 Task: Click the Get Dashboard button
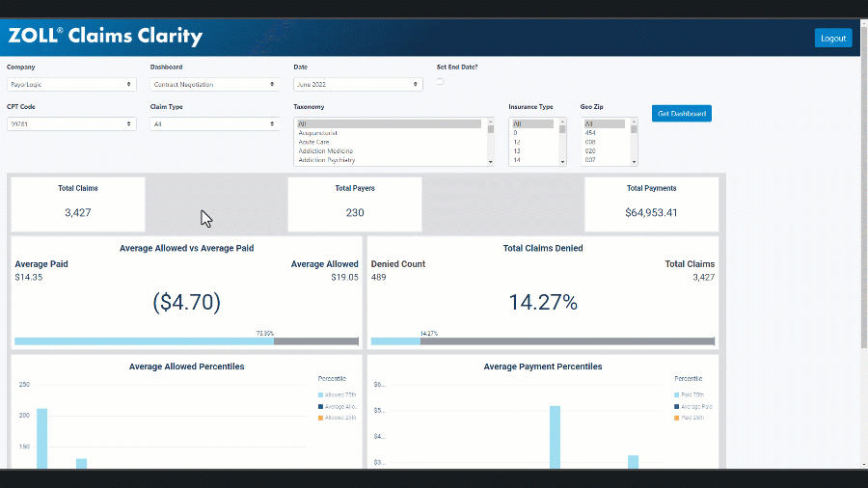tap(682, 114)
